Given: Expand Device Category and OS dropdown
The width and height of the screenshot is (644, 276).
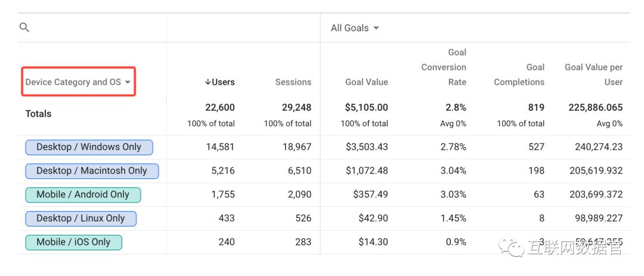Looking at the screenshot, I should 78,82.
